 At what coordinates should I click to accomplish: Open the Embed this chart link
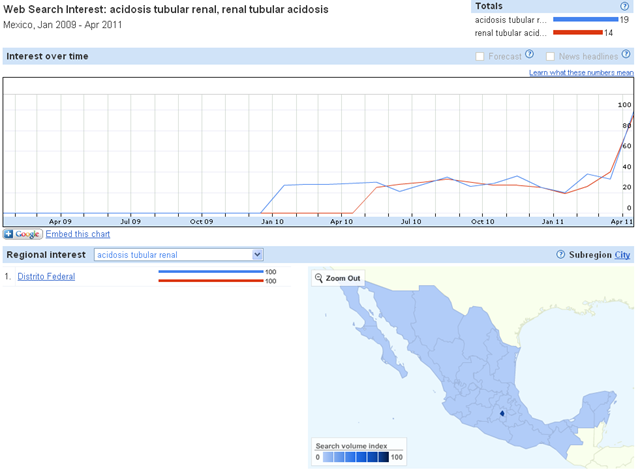coord(78,234)
